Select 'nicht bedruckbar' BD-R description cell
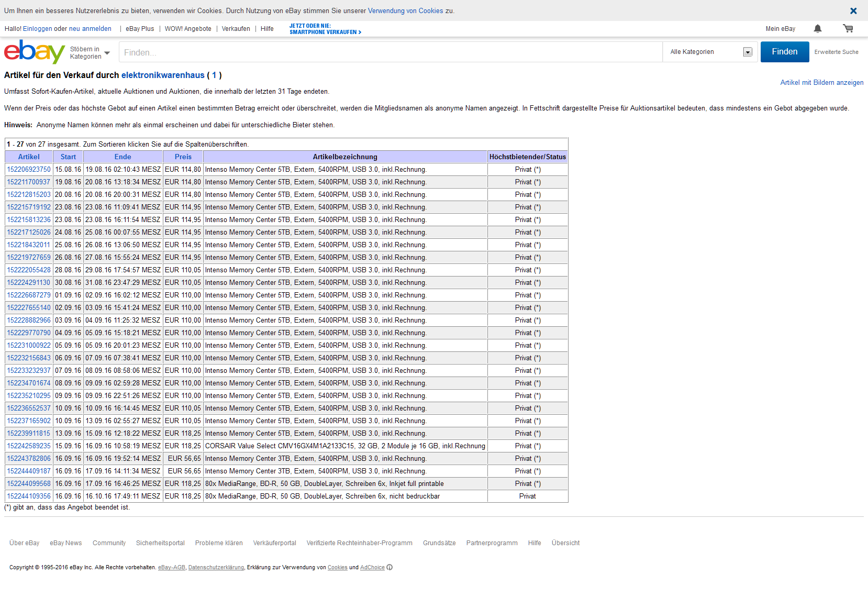The image size is (868, 597). pos(345,496)
